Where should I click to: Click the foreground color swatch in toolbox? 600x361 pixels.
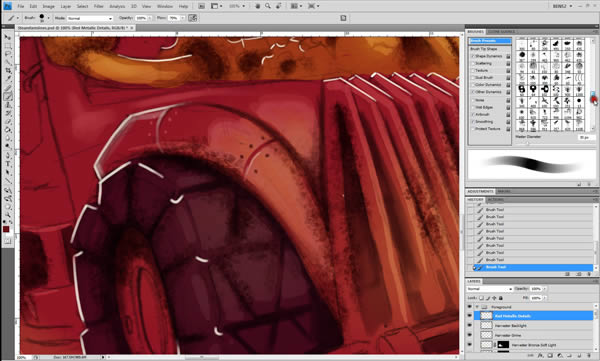(x=6, y=229)
